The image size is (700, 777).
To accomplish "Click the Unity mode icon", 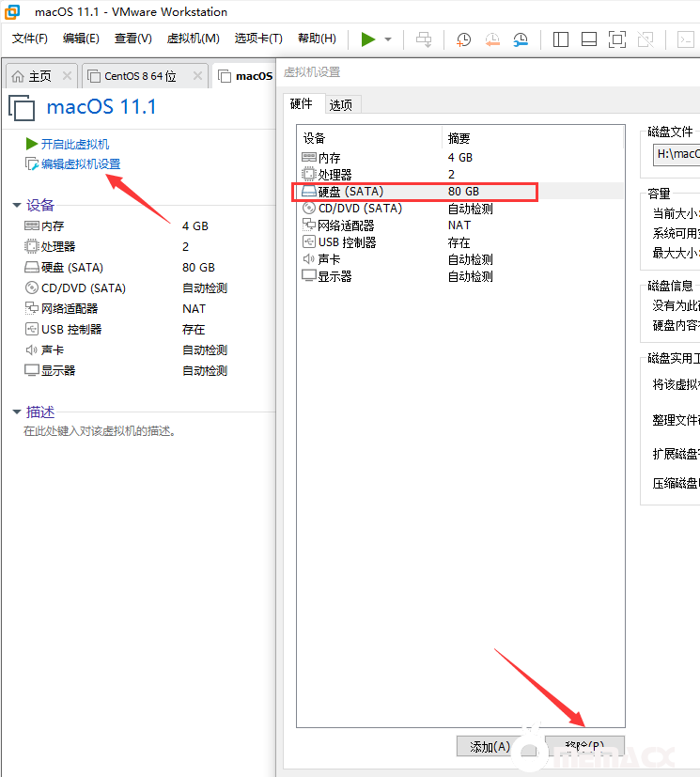I will click(646, 39).
